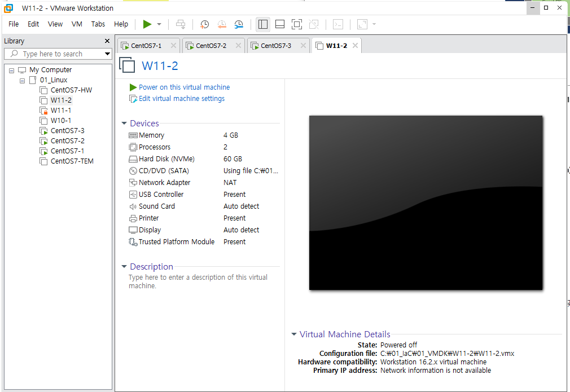The height and width of the screenshot is (392, 570).
Task: Open the Help menu
Action: [121, 24]
